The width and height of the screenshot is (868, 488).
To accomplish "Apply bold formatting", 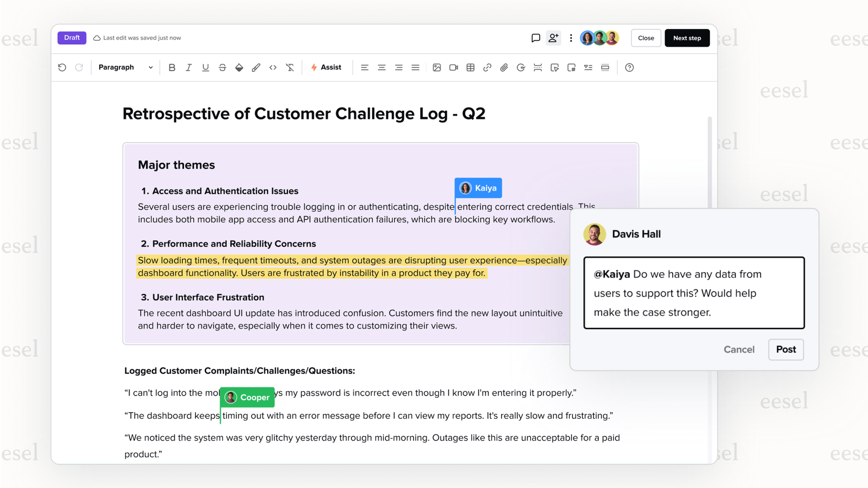I will pos(172,67).
